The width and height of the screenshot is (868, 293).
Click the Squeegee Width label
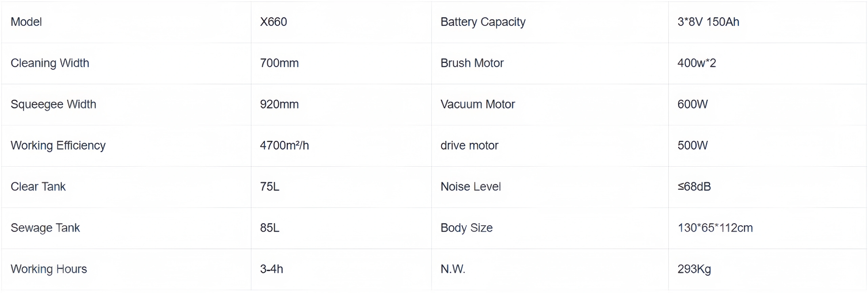click(x=53, y=104)
